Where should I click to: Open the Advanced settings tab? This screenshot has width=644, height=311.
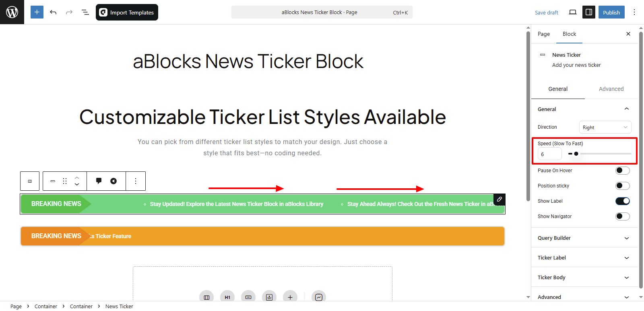click(x=611, y=89)
